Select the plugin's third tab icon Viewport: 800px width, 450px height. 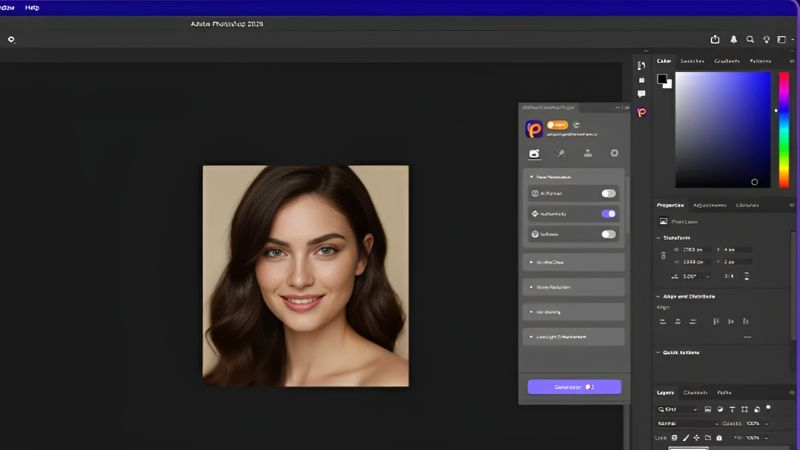(x=588, y=154)
